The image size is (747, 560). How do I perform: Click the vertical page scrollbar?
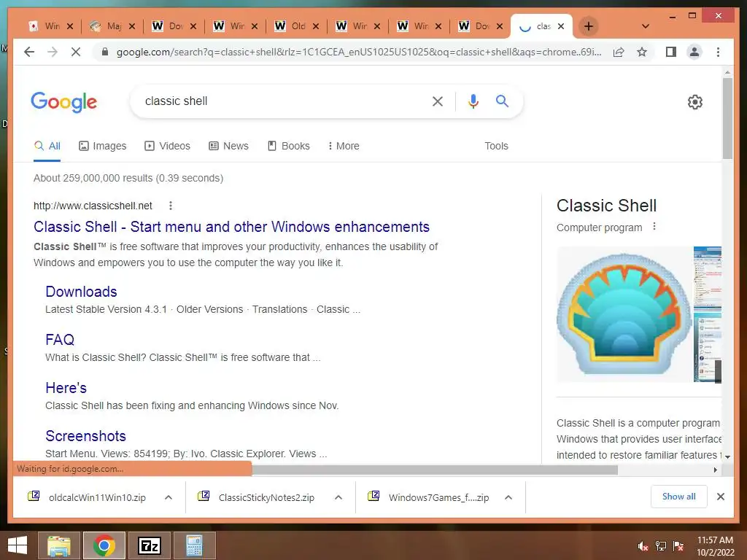[727, 119]
